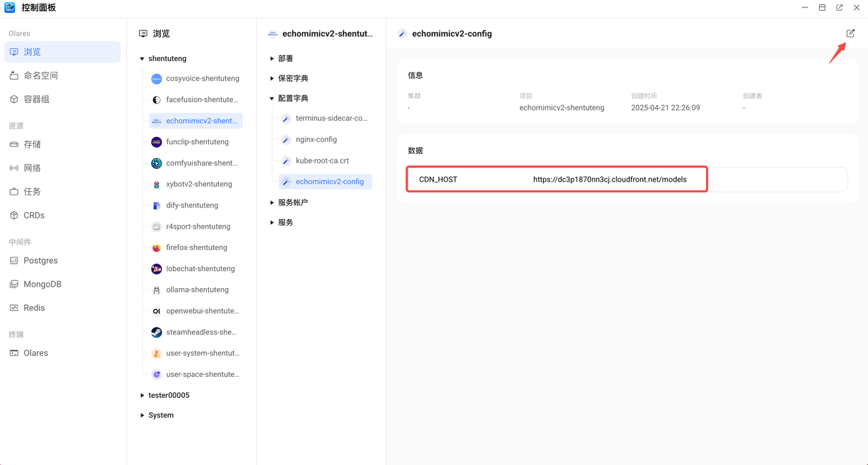Select ollama-shentuteng project
This screenshot has width=868, height=465.
pyautogui.click(x=197, y=289)
